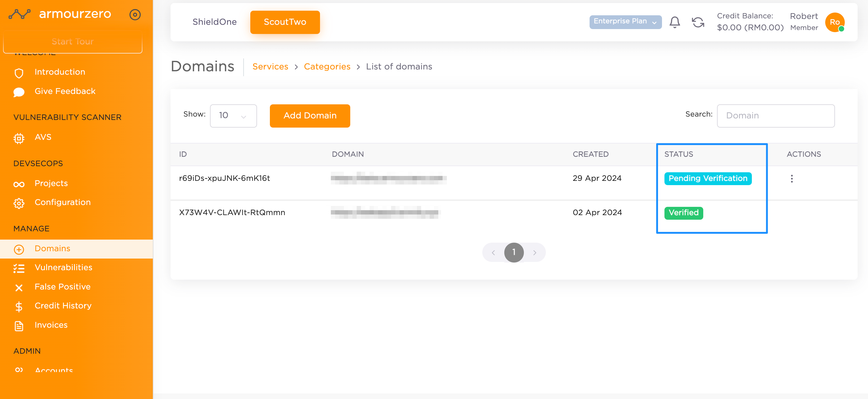The image size is (868, 399).
Task: Click the Invoices document icon
Action: coord(19,326)
